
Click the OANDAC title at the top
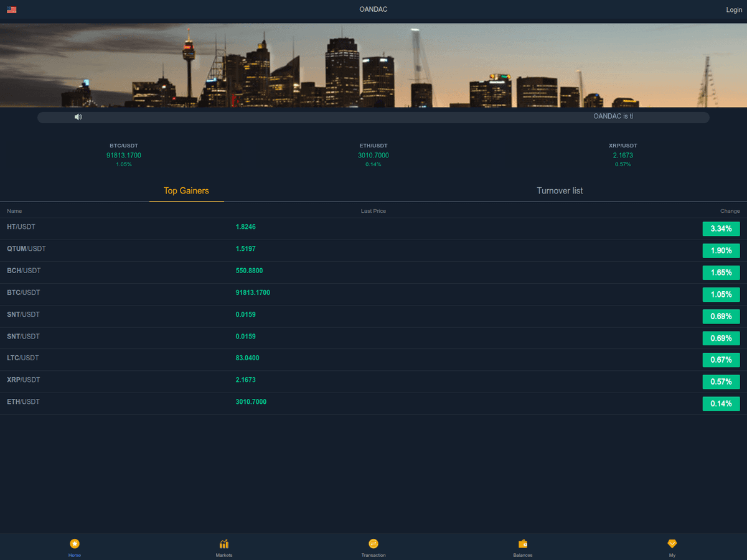pos(374,9)
